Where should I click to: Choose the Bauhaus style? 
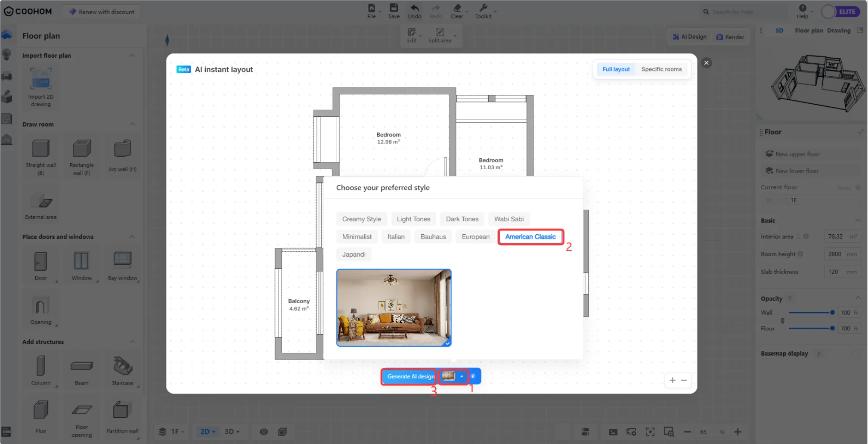point(433,236)
